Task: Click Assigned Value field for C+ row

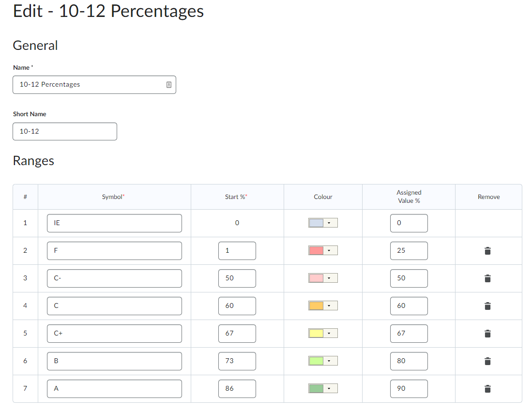Action: tap(409, 334)
